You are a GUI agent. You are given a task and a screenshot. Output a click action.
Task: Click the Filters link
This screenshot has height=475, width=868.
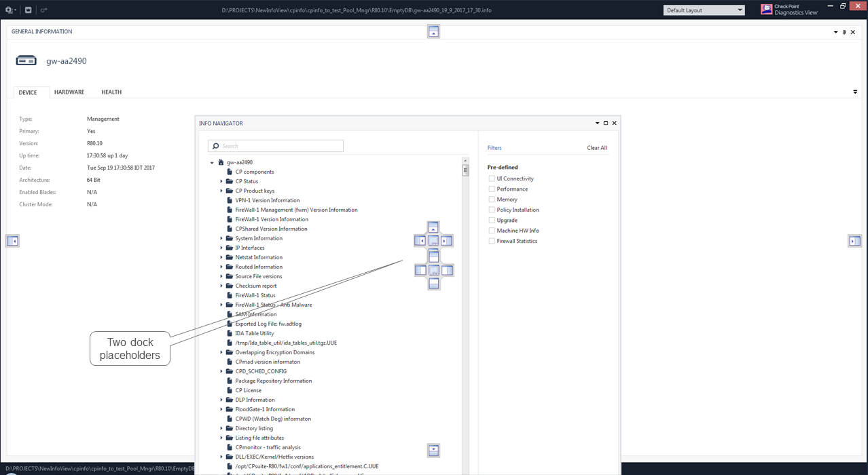tap(494, 148)
